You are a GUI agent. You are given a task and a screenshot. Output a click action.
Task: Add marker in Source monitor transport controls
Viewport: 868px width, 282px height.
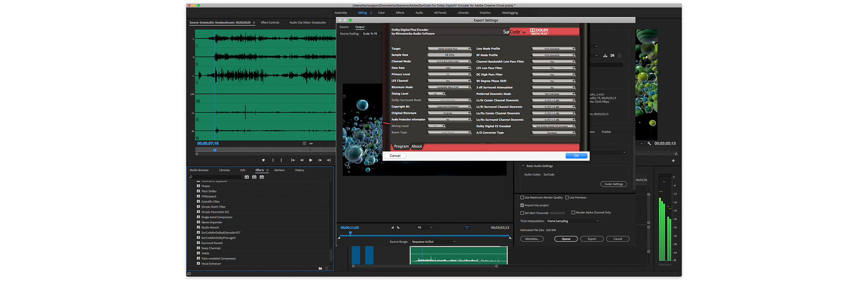[263, 160]
